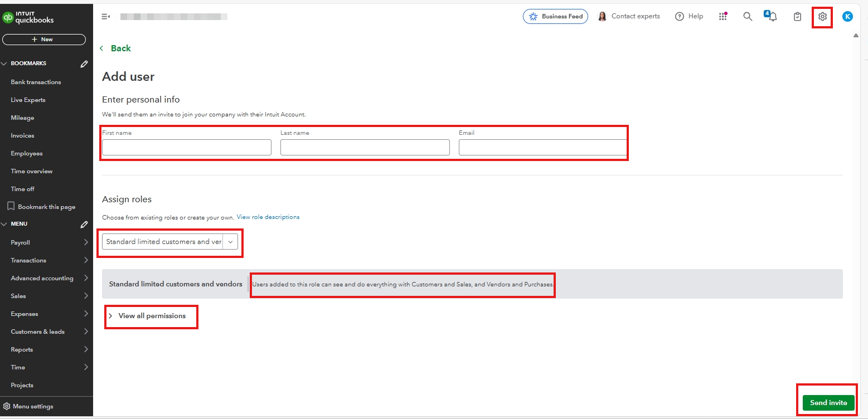Open the role selection dropdown
Screen dimensions: 868x419
pos(169,242)
